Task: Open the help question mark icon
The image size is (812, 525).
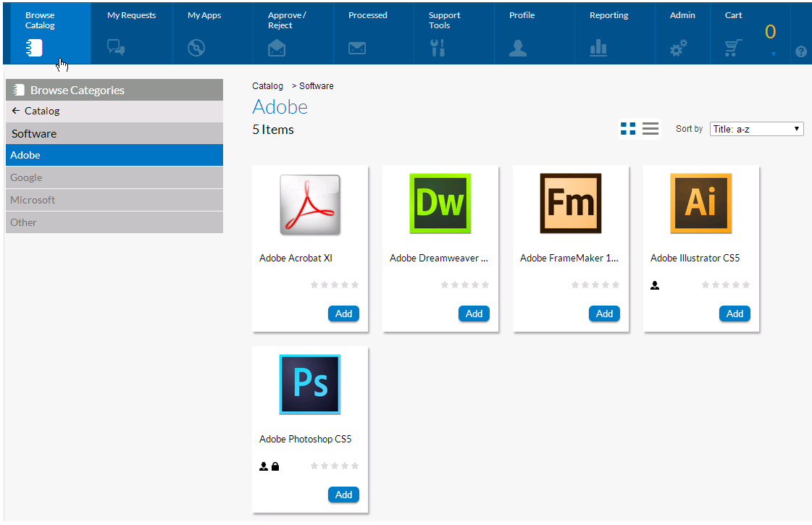Action: point(801,51)
